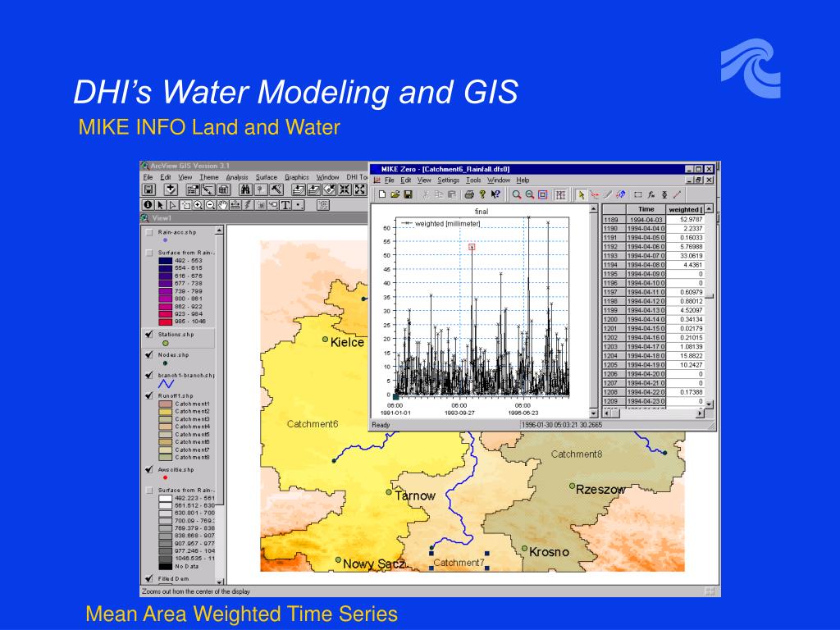840x630 pixels.
Task: Select the Text T tool in ArcView
Action: click(285, 204)
